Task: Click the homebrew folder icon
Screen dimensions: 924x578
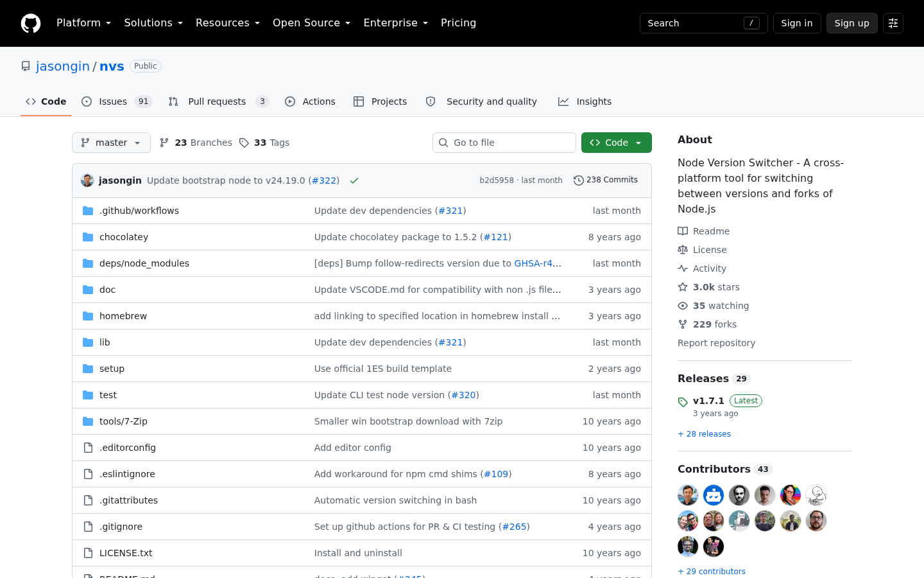Action: (x=88, y=316)
